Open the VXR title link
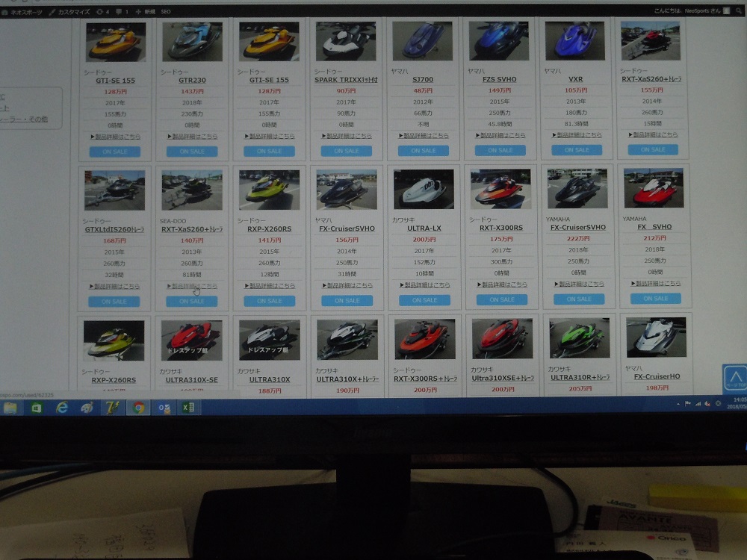Image resolution: width=747 pixels, height=560 pixels. [575, 79]
